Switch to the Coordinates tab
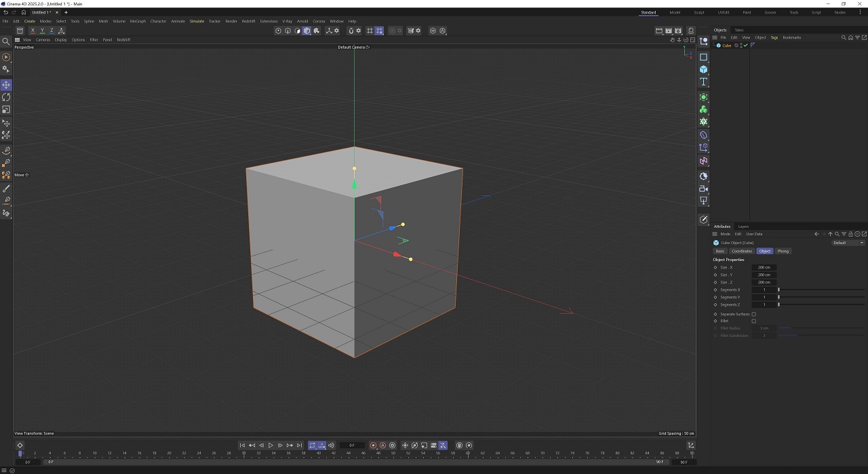Viewport: 868px width, 474px height. (742, 251)
